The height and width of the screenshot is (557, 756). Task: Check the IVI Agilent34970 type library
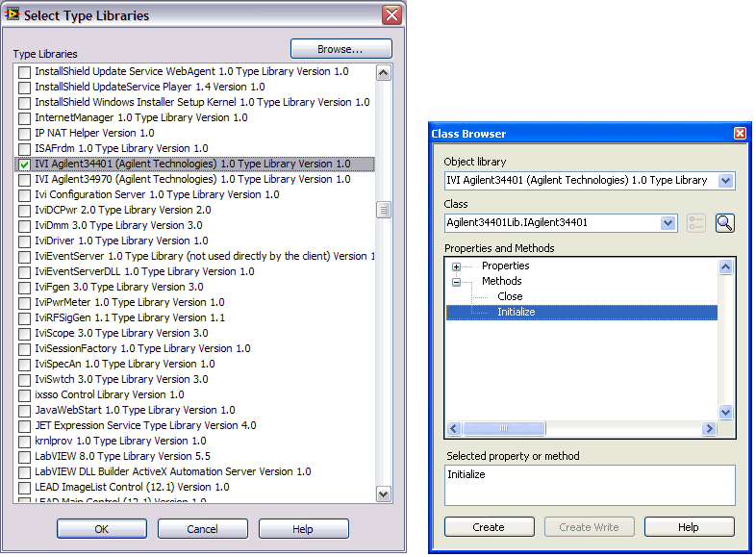[x=24, y=180]
